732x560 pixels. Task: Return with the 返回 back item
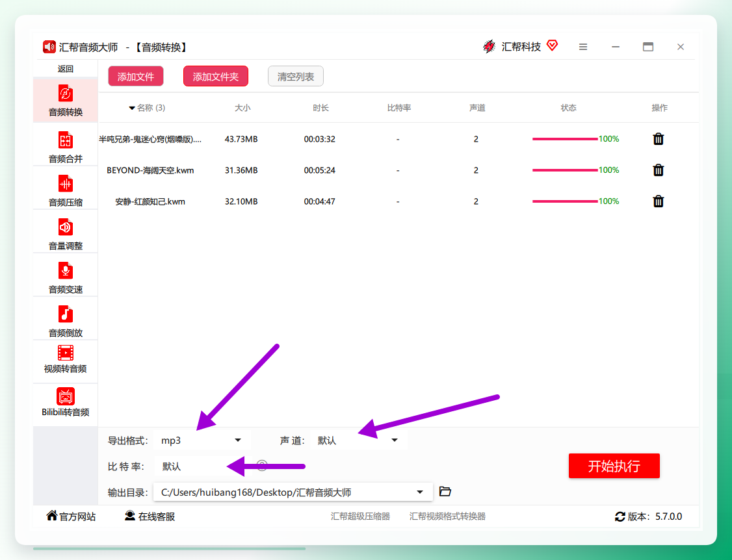pyautogui.click(x=66, y=69)
